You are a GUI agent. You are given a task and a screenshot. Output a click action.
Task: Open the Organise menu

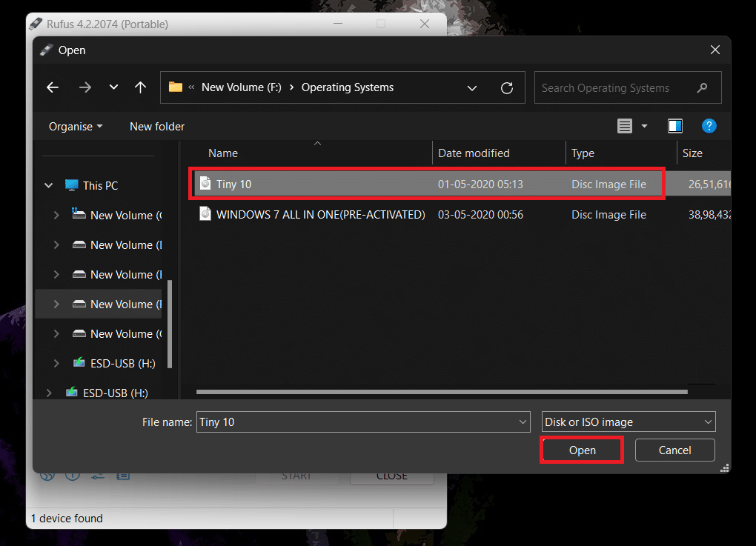[x=76, y=126]
